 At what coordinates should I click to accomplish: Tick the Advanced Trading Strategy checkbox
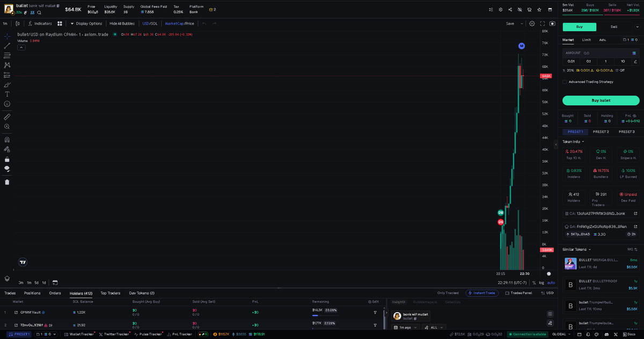click(x=565, y=82)
